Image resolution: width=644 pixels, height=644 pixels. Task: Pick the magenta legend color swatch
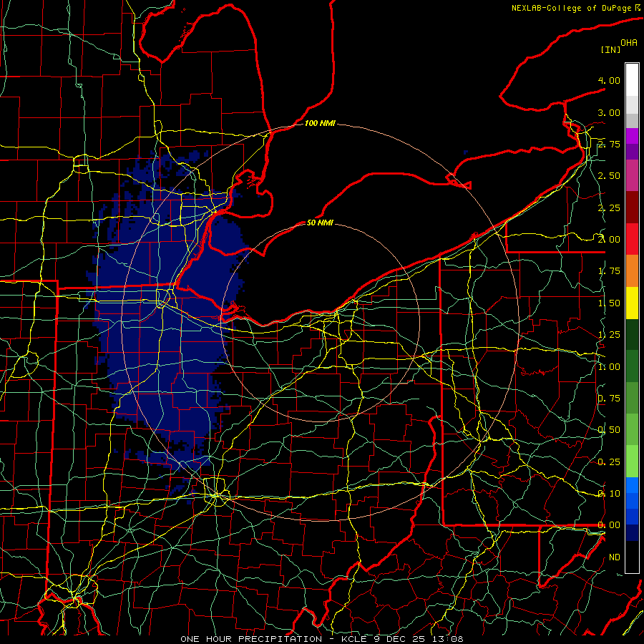tap(632, 136)
